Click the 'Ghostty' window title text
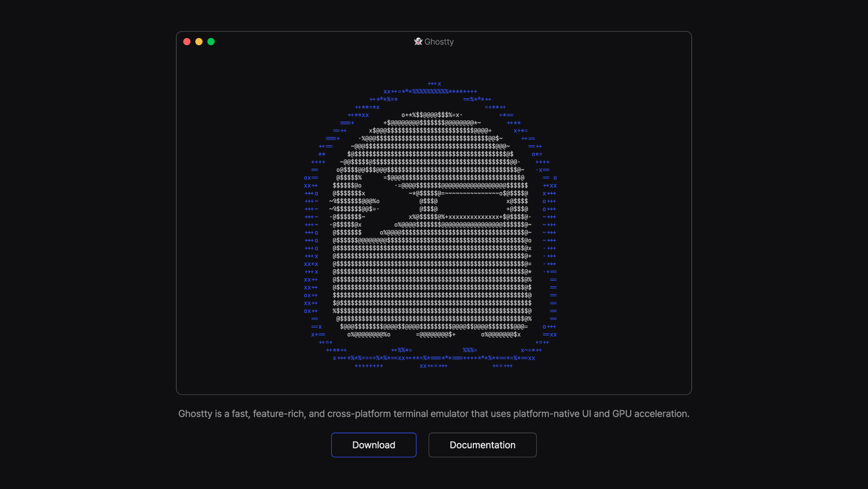Screen dimensions: 868x489 click(439, 42)
